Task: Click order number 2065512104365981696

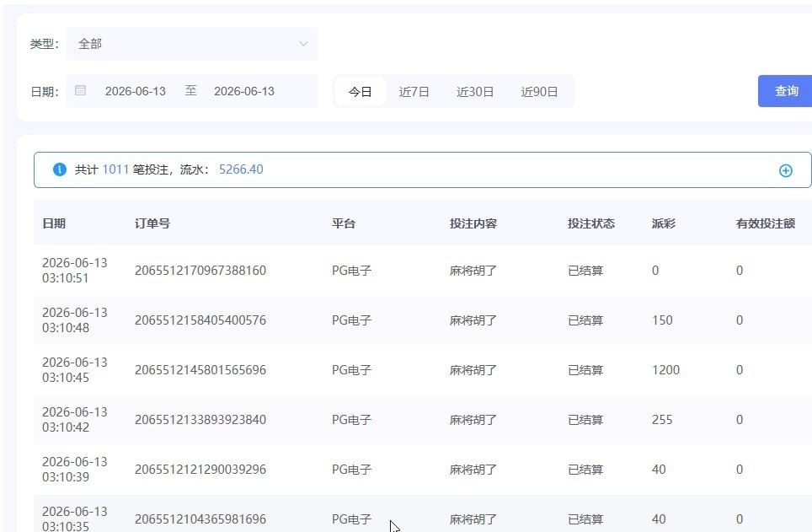Action: click(x=200, y=519)
